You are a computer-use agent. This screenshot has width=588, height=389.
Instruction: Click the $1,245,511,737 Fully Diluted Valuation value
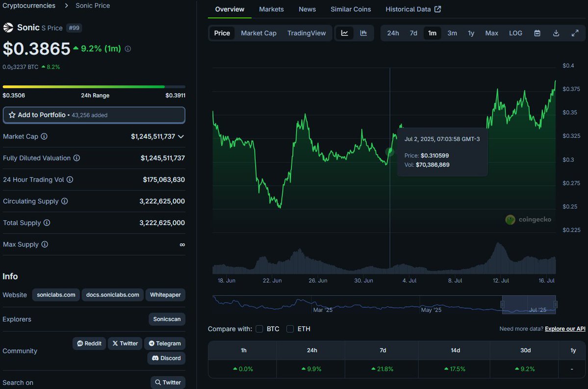163,158
